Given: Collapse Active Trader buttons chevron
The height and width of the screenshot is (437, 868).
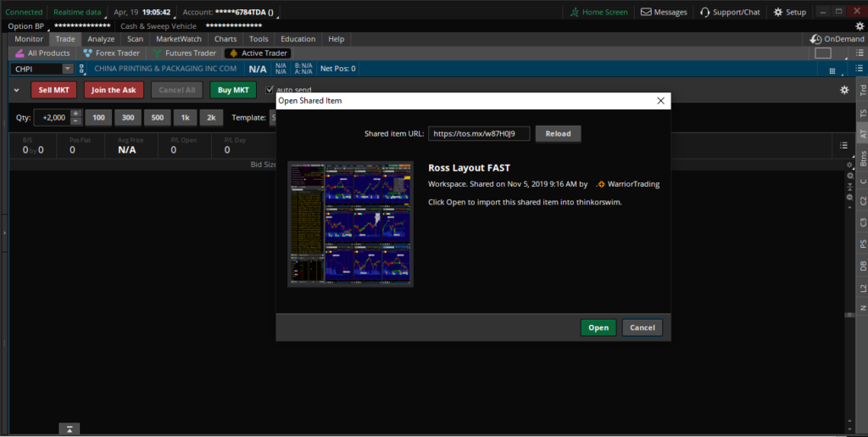Looking at the screenshot, I should 17,90.
